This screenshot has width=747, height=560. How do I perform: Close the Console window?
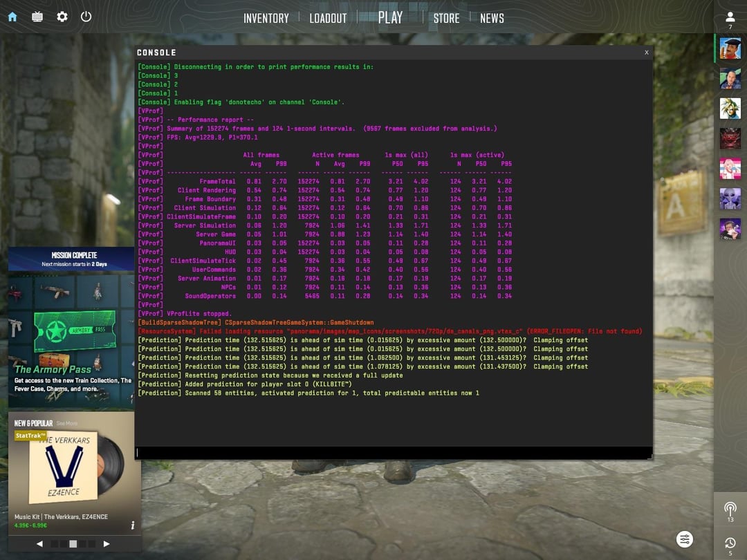[x=646, y=53]
